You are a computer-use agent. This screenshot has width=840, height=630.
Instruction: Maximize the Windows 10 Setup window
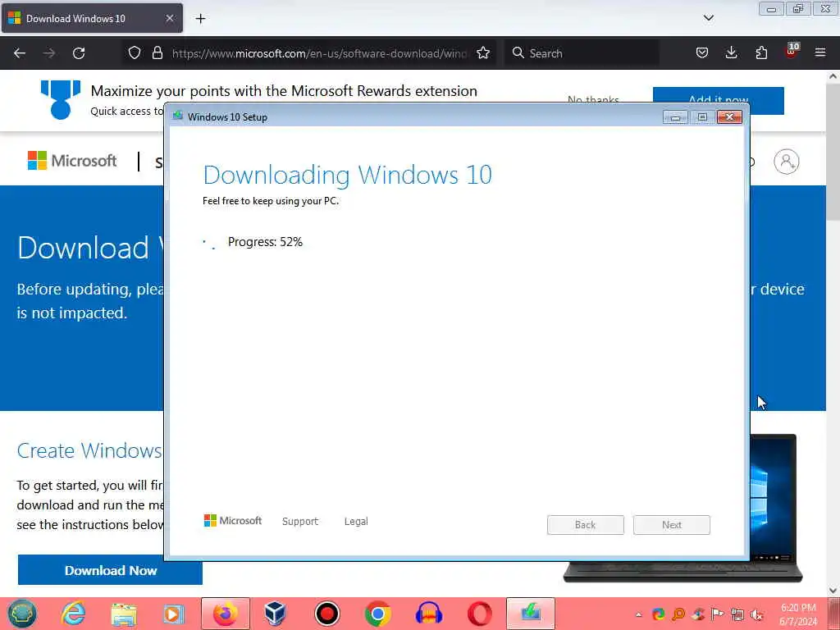[702, 117]
